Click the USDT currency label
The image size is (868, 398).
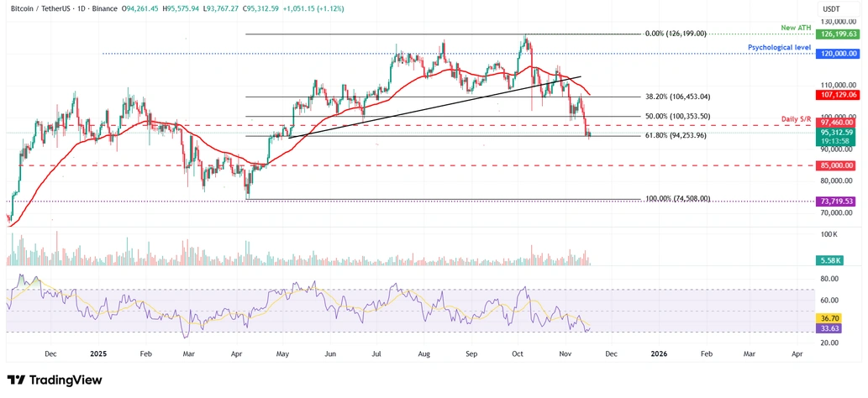tap(832, 8)
